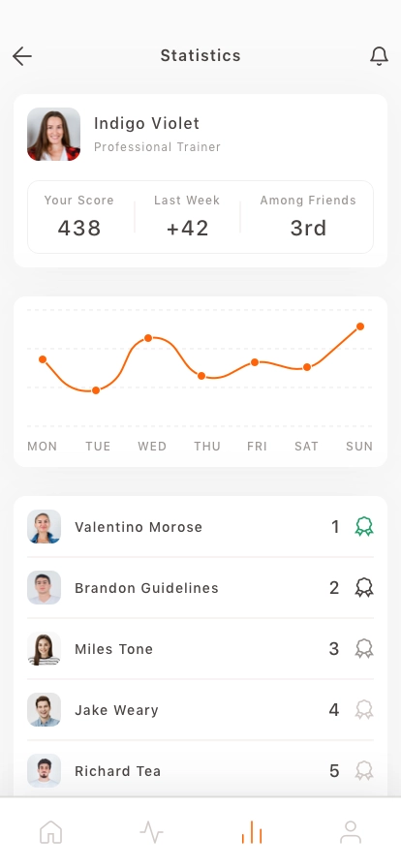Click Brandon Guidelines' black ribbon badge
The width and height of the screenshot is (401, 868).
[364, 587]
